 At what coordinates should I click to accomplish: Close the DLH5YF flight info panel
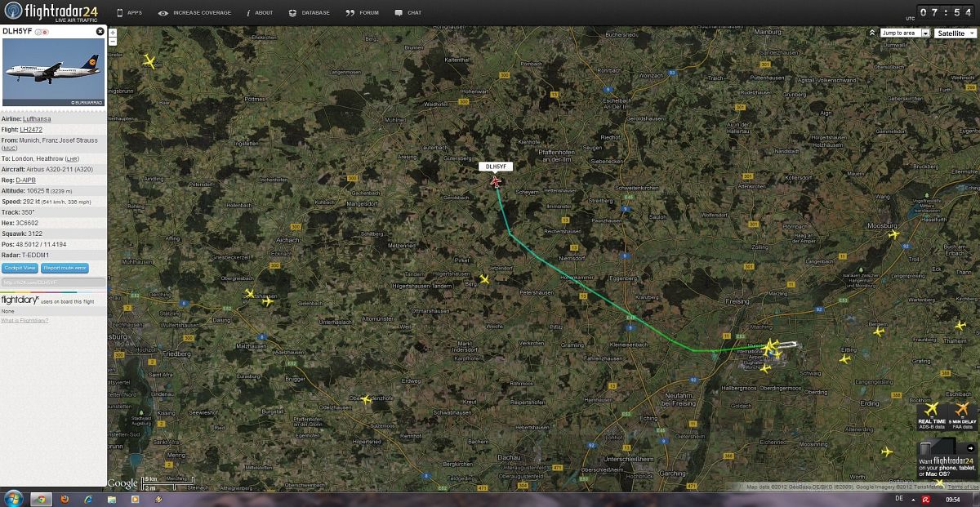[x=100, y=31]
